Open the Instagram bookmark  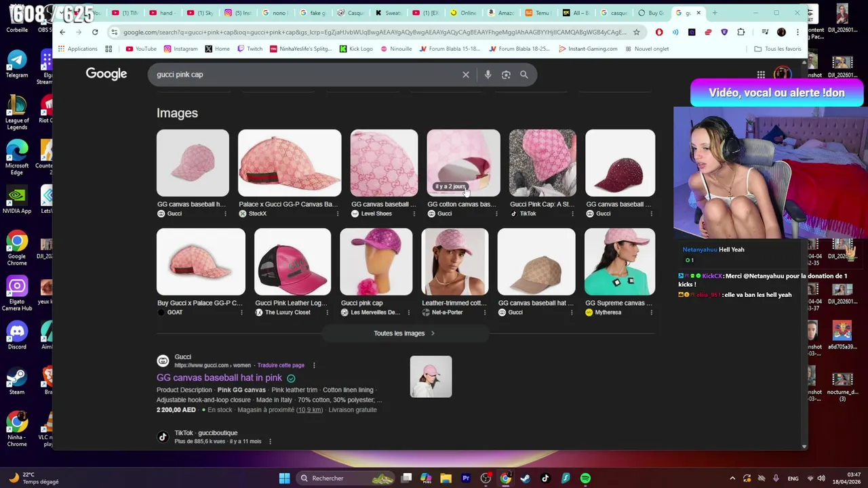tap(180, 49)
